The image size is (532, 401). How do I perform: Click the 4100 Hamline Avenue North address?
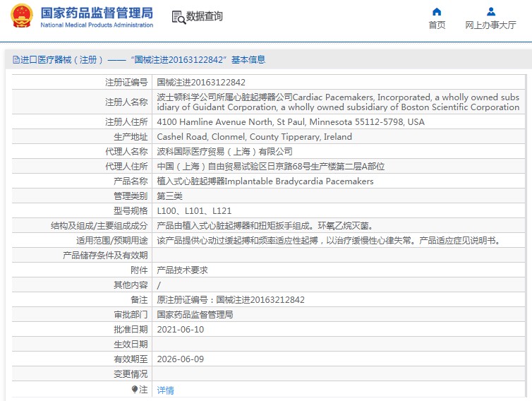point(291,121)
